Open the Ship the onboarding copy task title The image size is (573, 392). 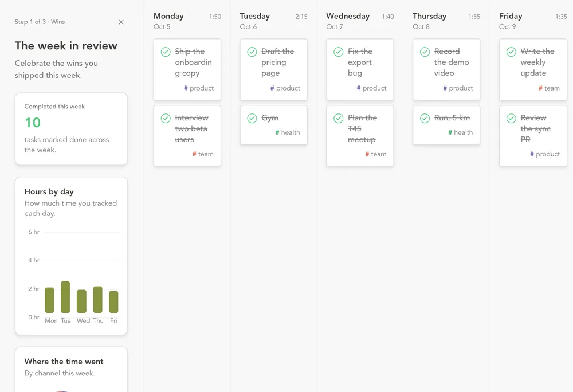(193, 62)
